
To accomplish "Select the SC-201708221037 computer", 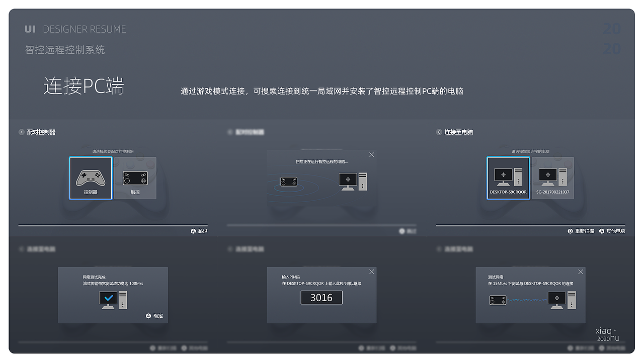I will tap(553, 177).
